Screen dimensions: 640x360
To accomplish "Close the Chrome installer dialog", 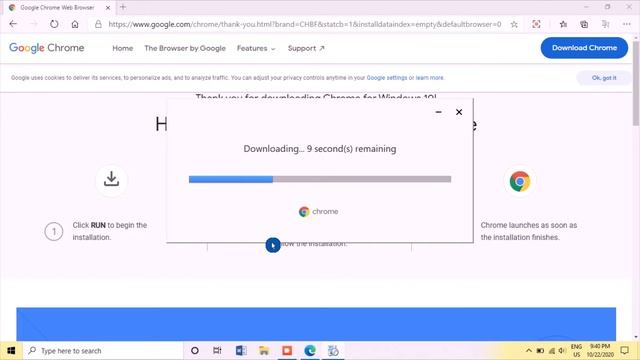I will (x=459, y=112).
